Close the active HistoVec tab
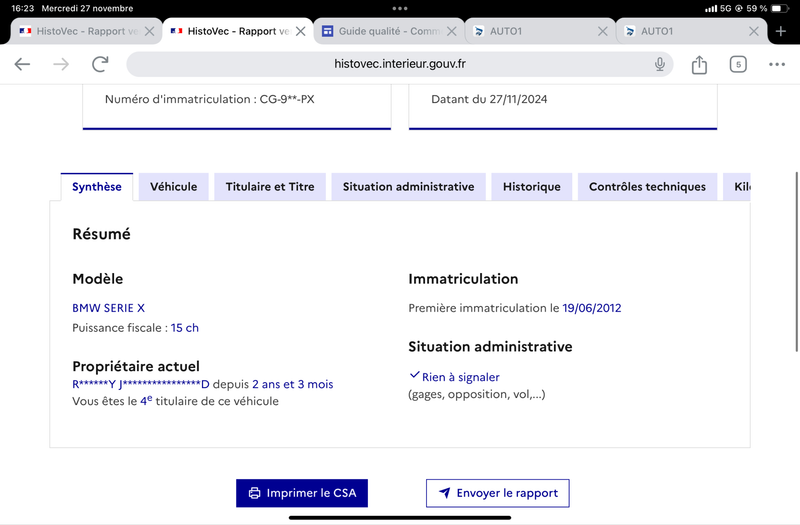The height and width of the screenshot is (525, 800). pos(301,31)
